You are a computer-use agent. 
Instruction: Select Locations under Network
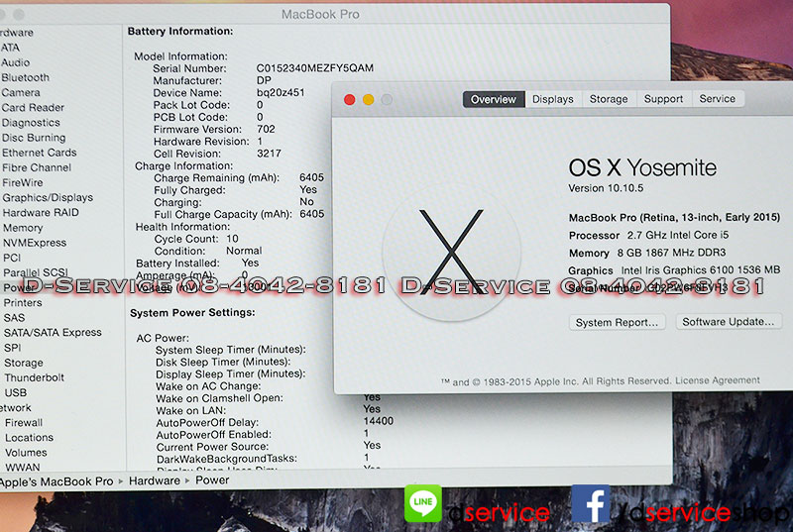29,438
